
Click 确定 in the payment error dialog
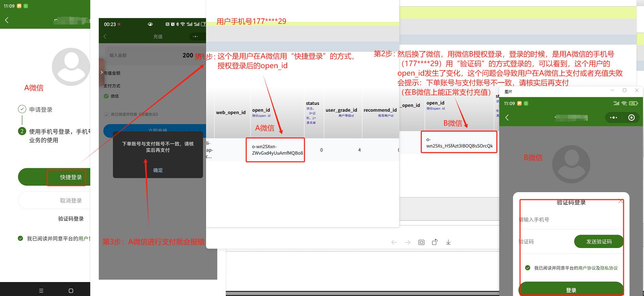pyautogui.click(x=158, y=170)
